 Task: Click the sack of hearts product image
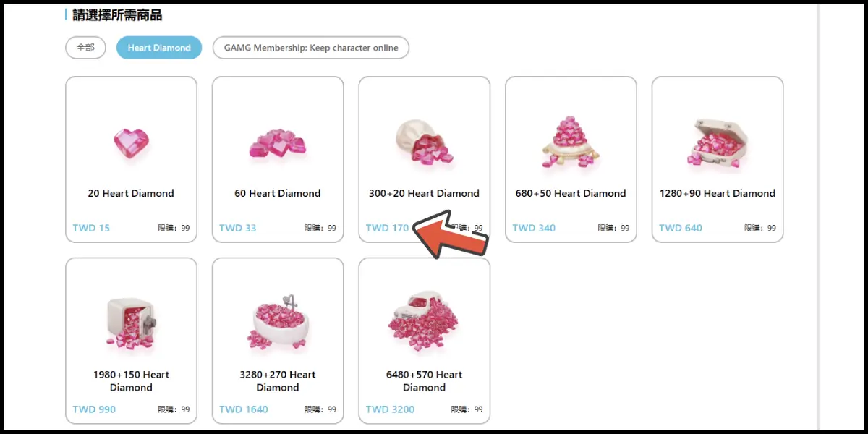click(x=424, y=142)
